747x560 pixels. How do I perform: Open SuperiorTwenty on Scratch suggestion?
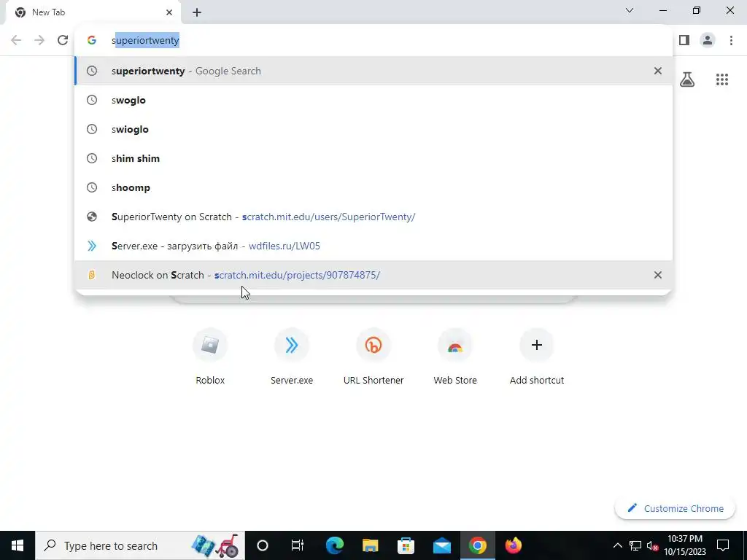click(373, 217)
